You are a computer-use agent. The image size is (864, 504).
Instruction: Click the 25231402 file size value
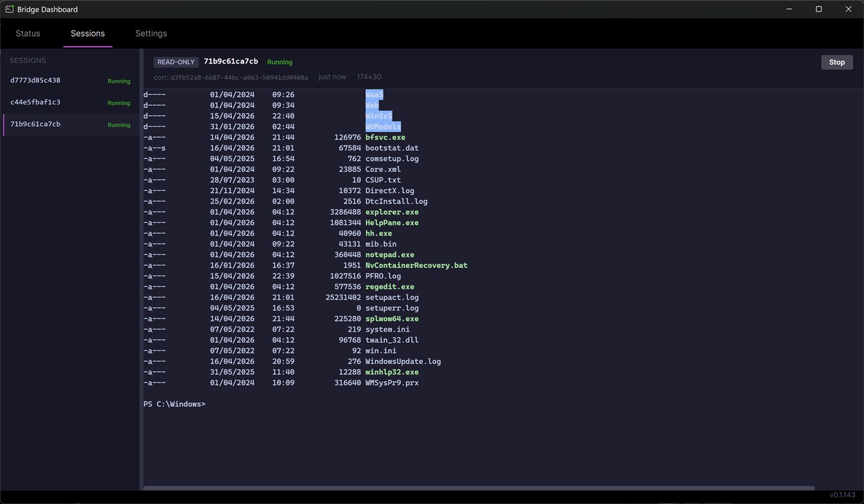343,297
